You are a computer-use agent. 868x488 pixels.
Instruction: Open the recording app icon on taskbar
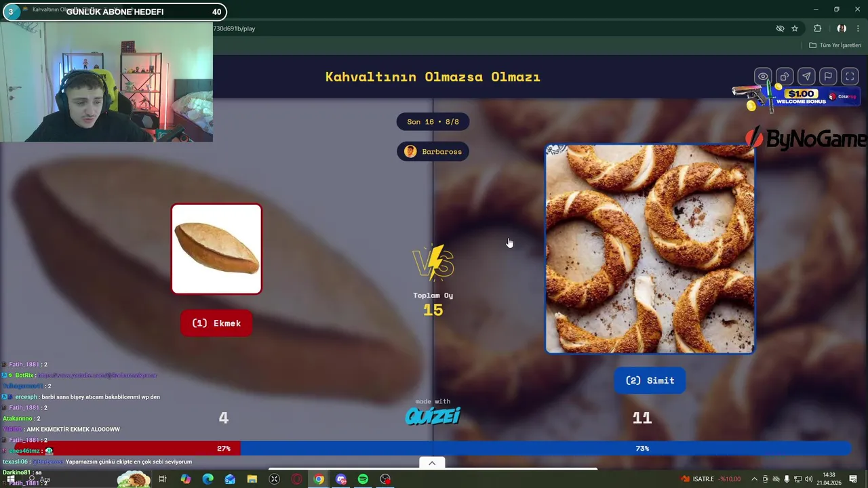click(385, 479)
